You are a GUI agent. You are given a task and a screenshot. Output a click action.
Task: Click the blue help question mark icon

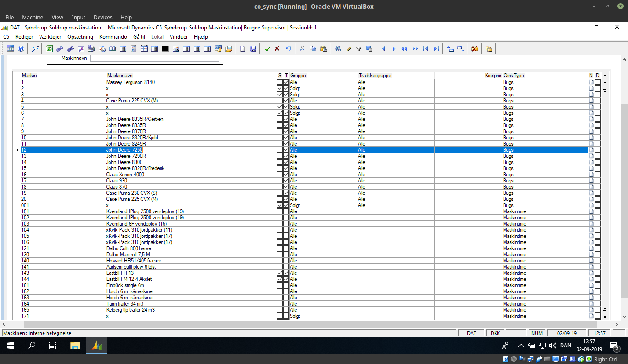(21, 49)
